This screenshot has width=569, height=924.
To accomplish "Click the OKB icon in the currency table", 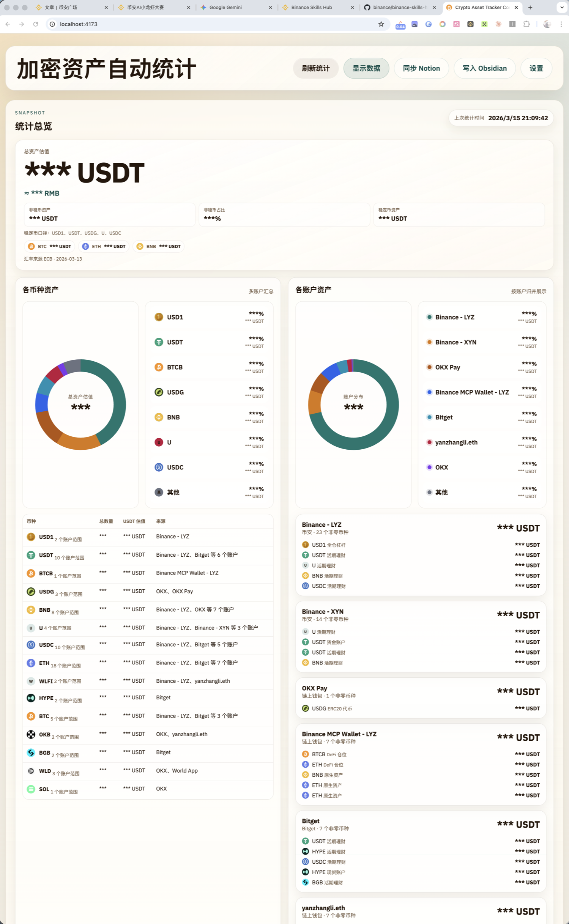I will (x=31, y=734).
